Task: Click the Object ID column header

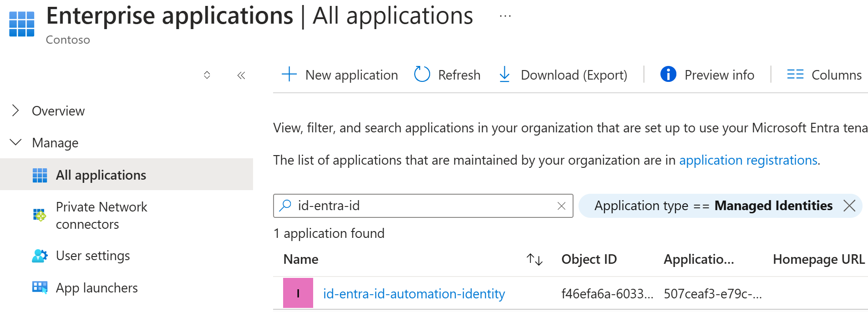Action: click(589, 259)
